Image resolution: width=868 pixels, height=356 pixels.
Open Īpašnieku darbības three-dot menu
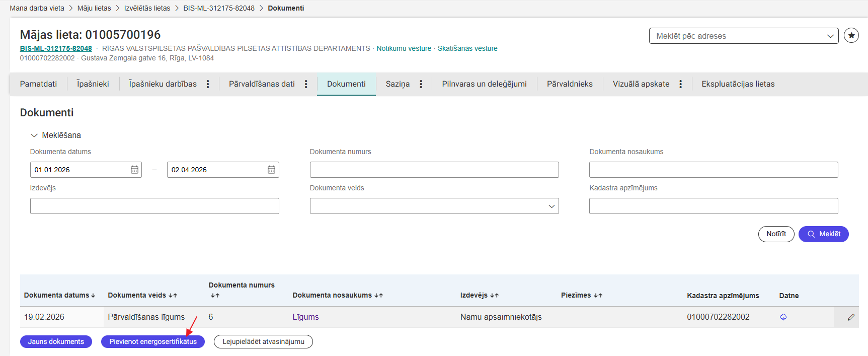[x=208, y=84]
